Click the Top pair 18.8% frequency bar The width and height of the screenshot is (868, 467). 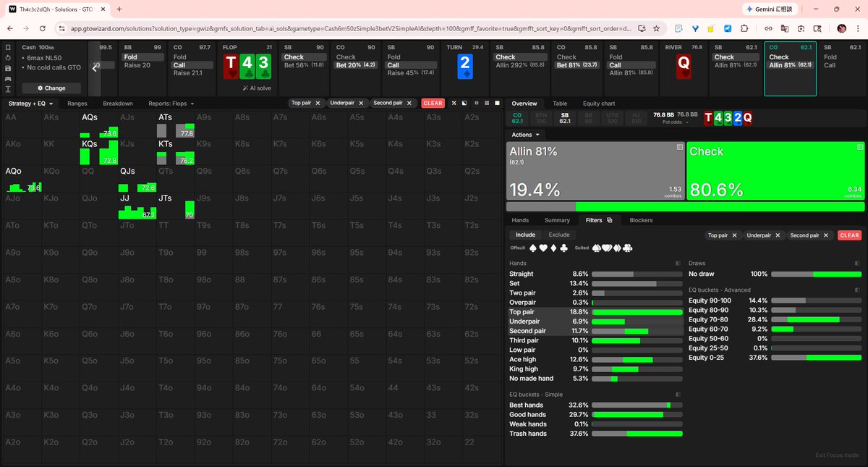coord(637,312)
